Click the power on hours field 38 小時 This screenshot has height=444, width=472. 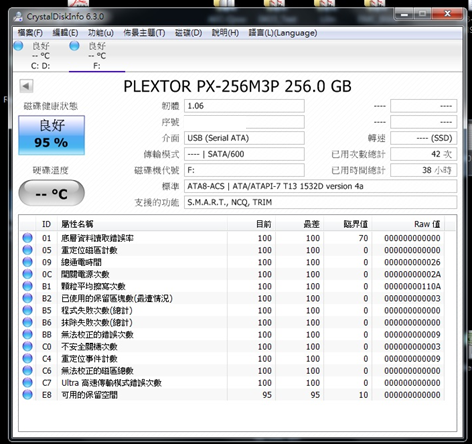click(x=423, y=170)
